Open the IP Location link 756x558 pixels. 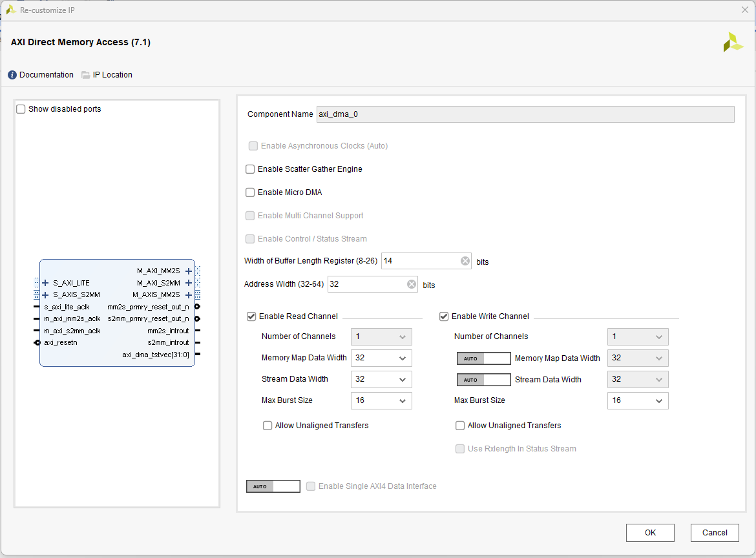pos(112,75)
